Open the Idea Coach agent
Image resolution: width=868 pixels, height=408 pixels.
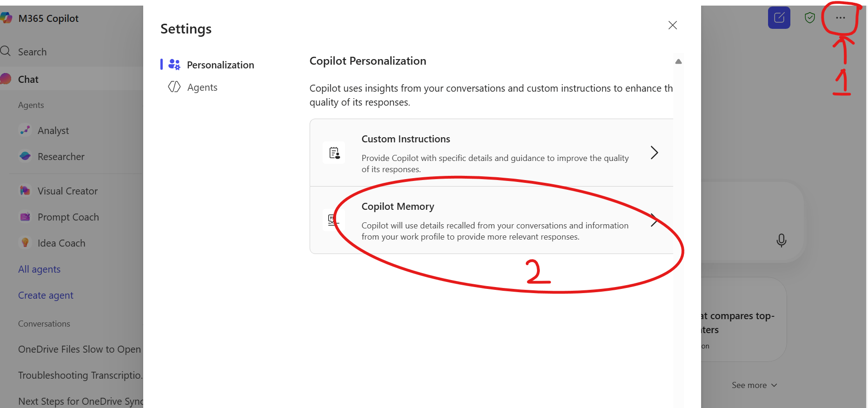click(x=61, y=243)
